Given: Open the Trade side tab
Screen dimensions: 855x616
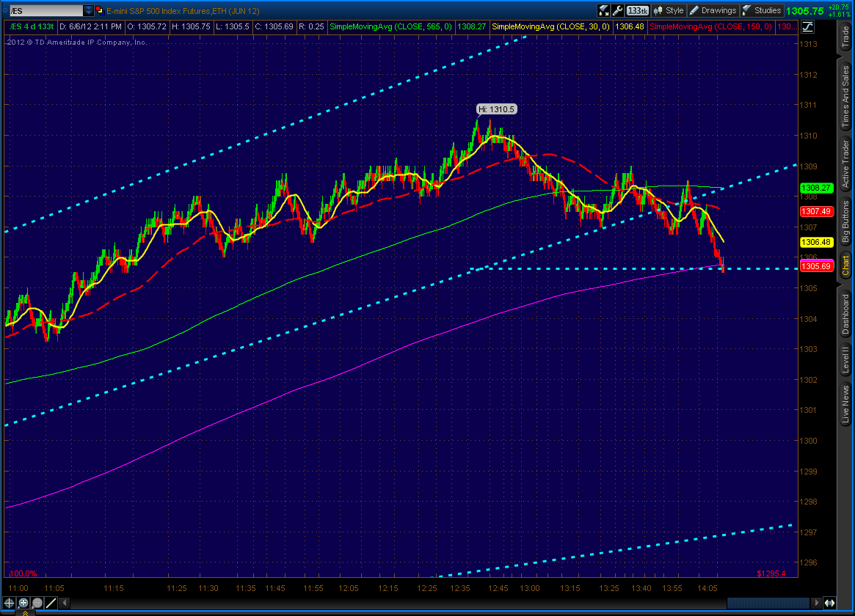Looking at the screenshot, I should 845,37.
